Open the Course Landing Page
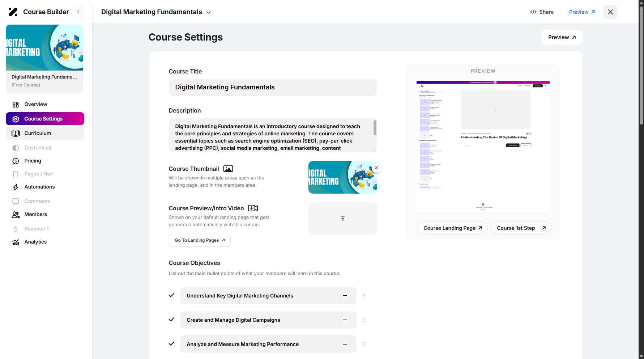Image resolution: width=644 pixels, height=359 pixels. [x=452, y=228]
